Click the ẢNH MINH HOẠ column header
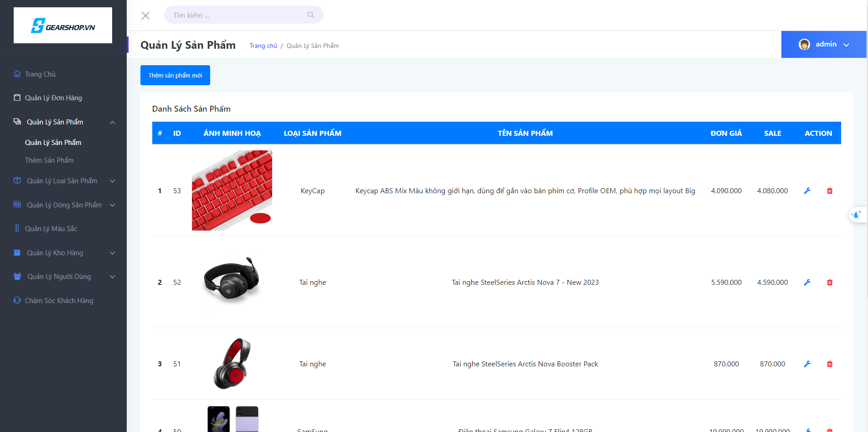Image resolution: width=868 pixels, height=432 pixels. click(x=232, y=133)
